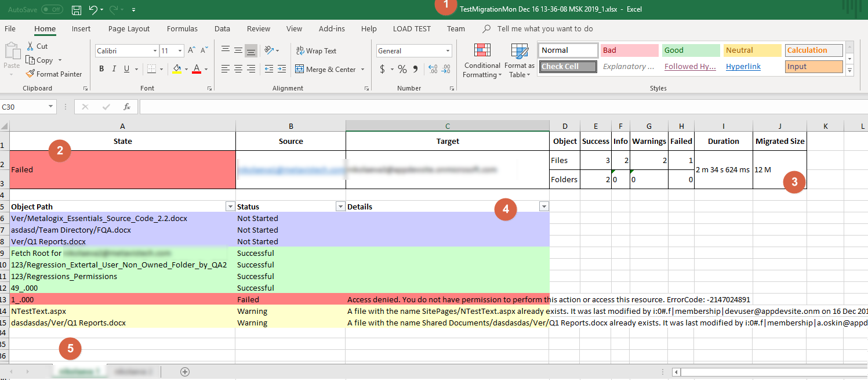Open the Calibri font name dropdown
The image size is (868, 380).
(155, 51)
